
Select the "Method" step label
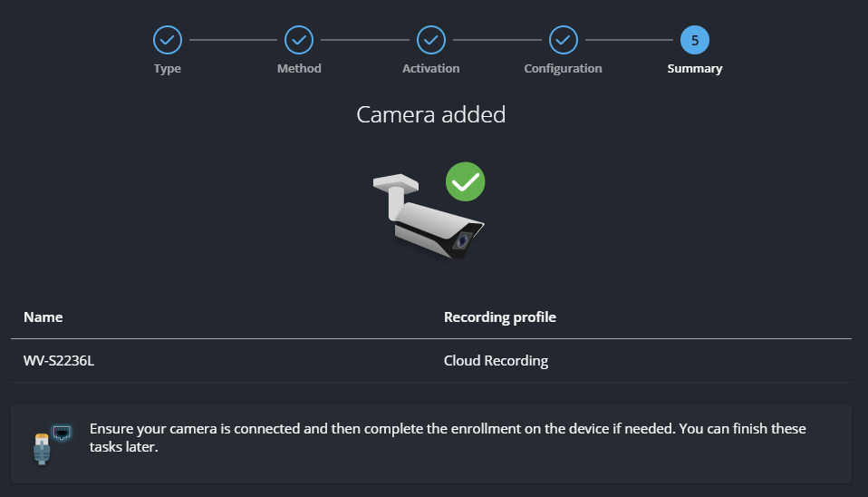click(x=299, y=69)
